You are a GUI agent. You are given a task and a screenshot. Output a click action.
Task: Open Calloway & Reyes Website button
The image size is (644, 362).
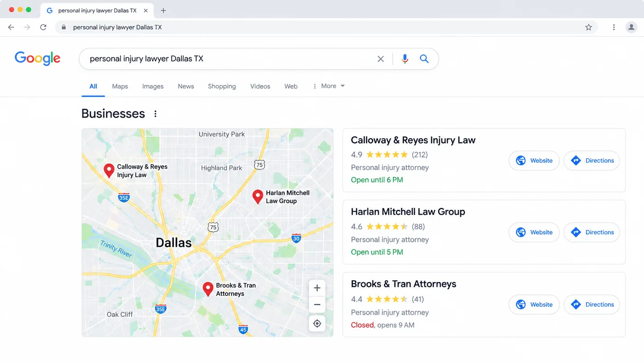tap(534, 160)
